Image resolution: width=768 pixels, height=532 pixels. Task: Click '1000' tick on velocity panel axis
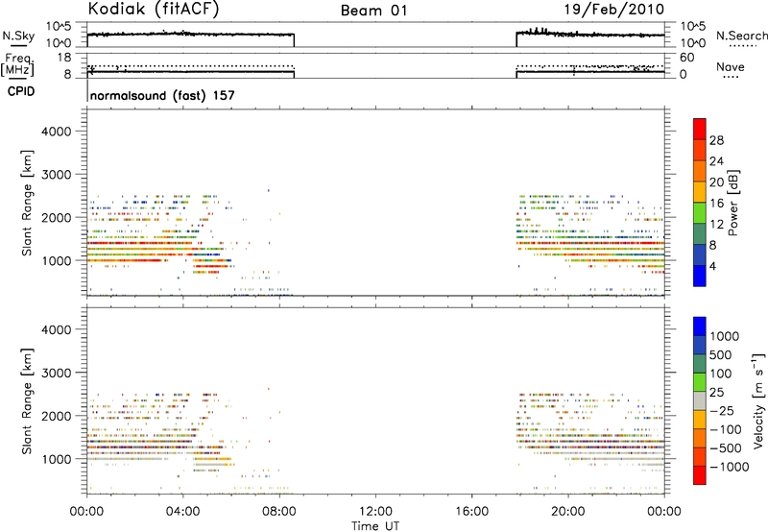point(57,459)
